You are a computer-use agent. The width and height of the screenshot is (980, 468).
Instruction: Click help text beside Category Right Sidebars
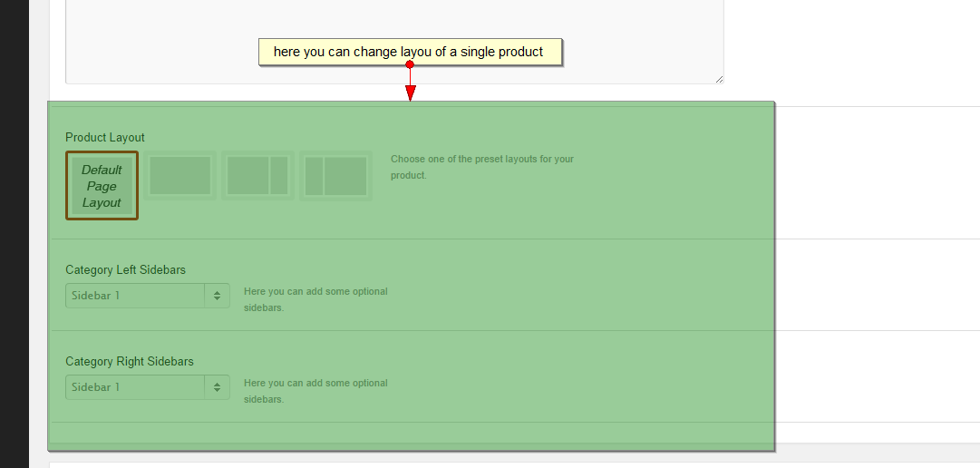315,391
